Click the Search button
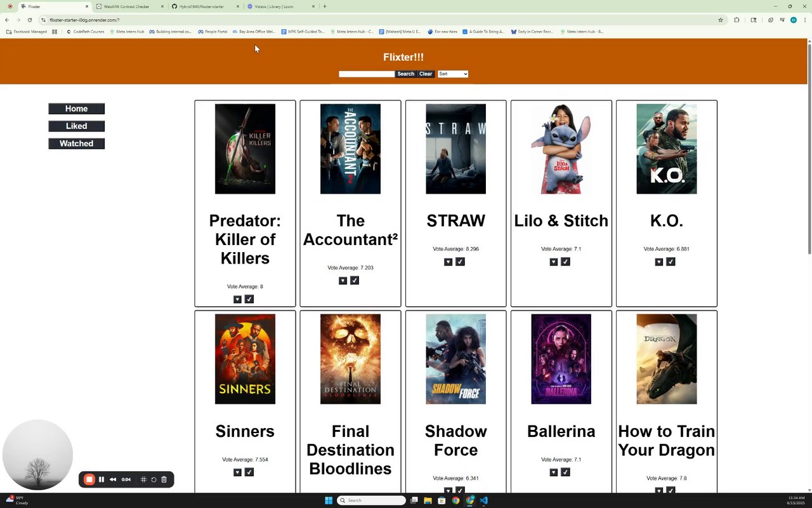Image resolution: width=812 pixels, height=508 pixels. [405, 74]
